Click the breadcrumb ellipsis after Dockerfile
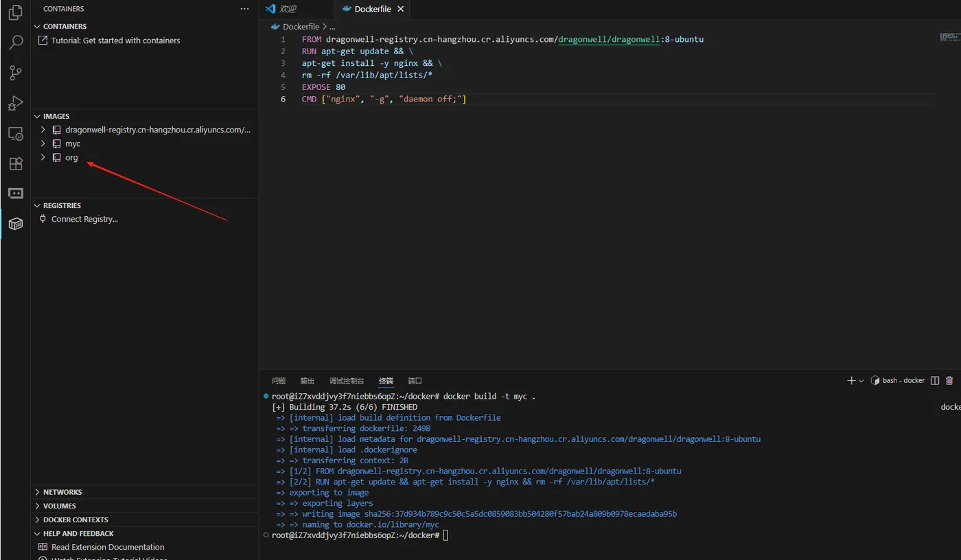The width and height of the screenshot is (961, 560). (332, 27)
